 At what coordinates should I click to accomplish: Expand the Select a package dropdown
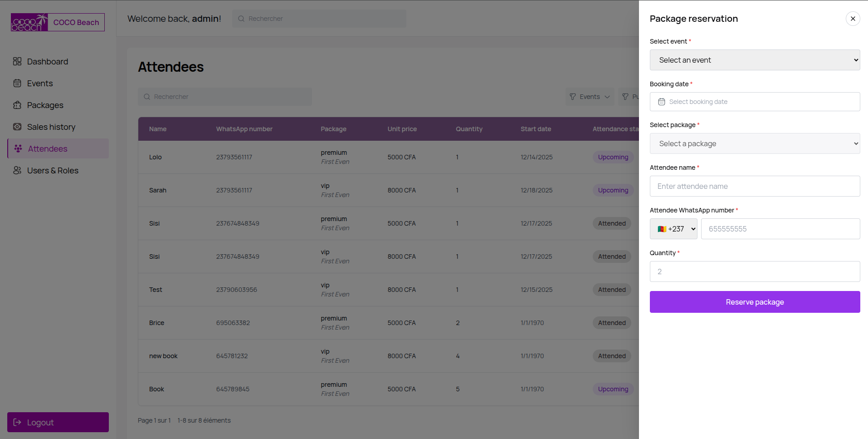pyautogui.click(x=755, y=143)
